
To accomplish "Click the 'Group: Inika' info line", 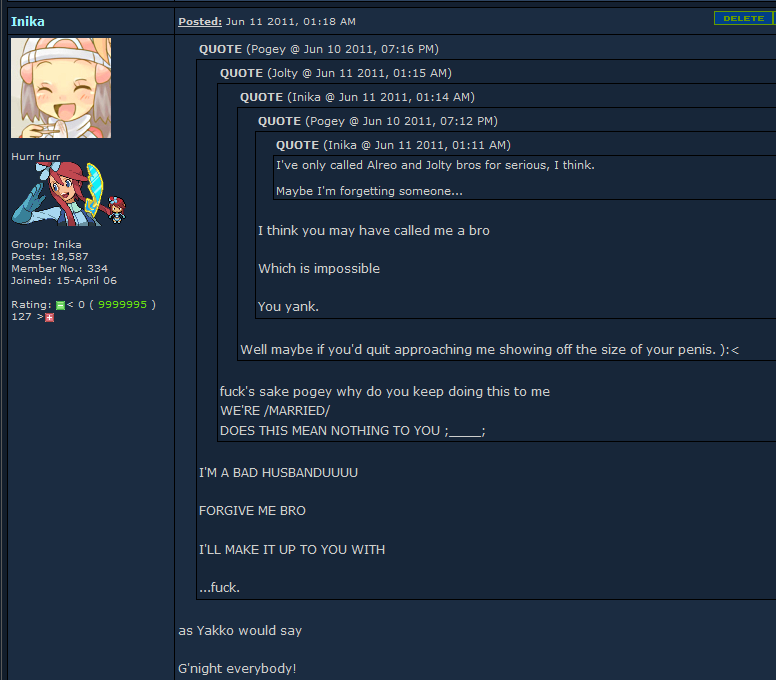I will click(47, 244).
